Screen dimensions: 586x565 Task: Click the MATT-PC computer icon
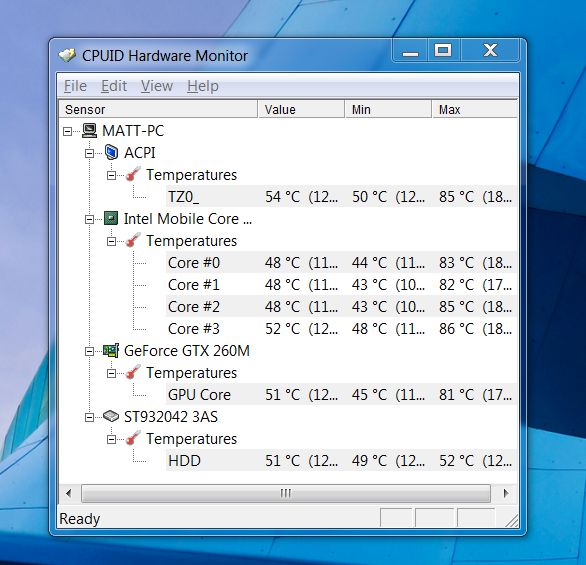(89, 130)
